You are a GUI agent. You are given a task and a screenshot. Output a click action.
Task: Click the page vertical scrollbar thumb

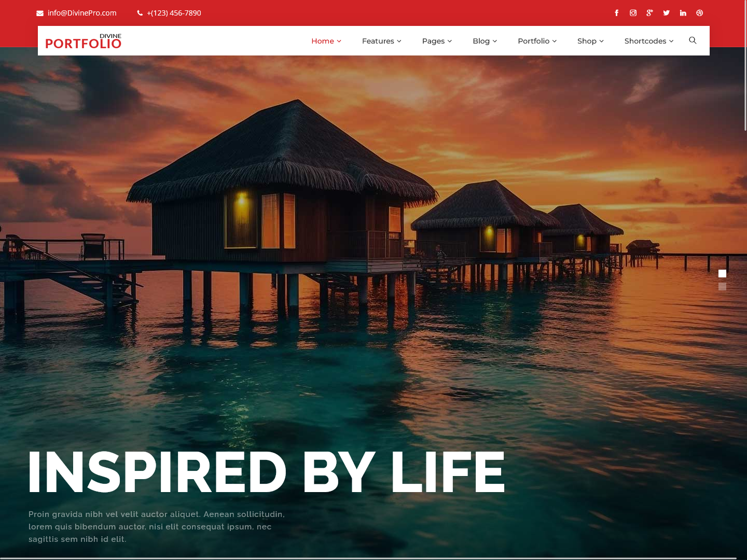(745, 65)
